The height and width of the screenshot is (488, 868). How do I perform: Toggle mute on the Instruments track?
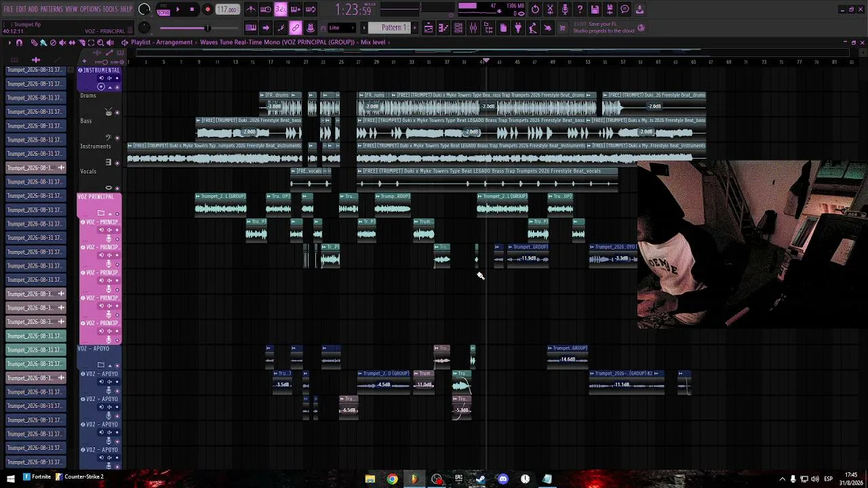click(117, 163)
